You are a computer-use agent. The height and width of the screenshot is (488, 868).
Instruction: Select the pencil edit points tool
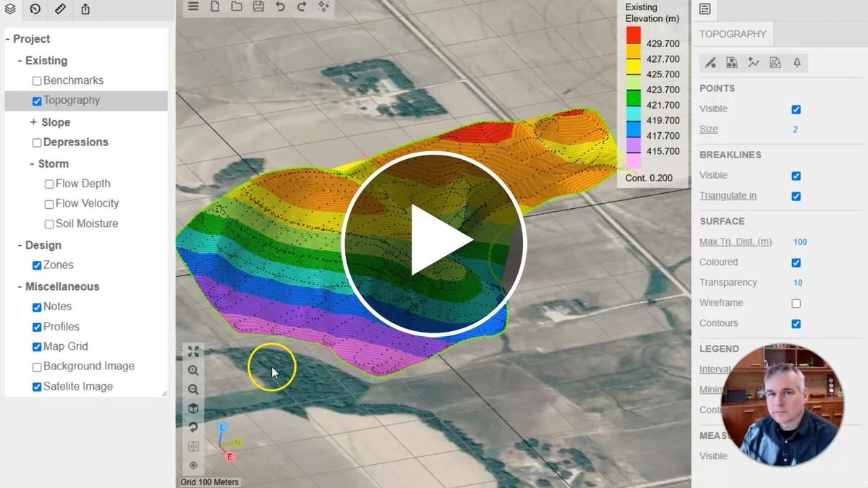click(710, 63)
